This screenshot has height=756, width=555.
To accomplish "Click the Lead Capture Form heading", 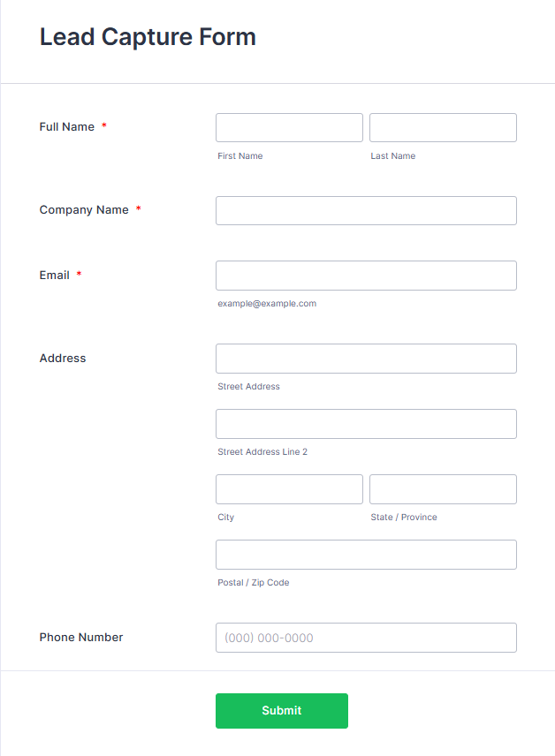I will 148,38.
